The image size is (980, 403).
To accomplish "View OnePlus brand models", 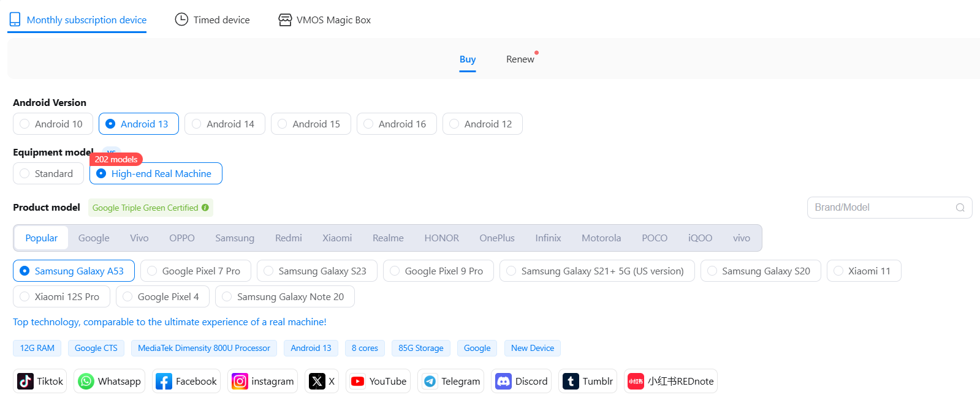I will pos(497,238).
